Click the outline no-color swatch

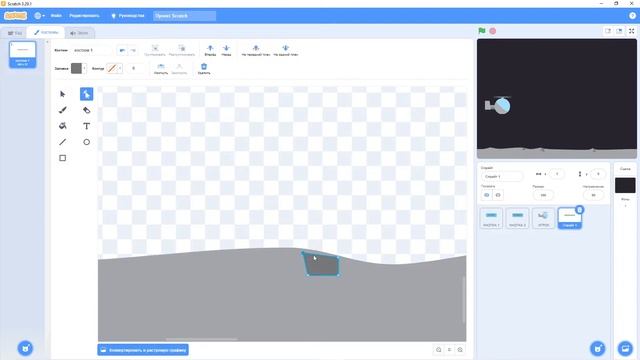[x=112, y=69]
